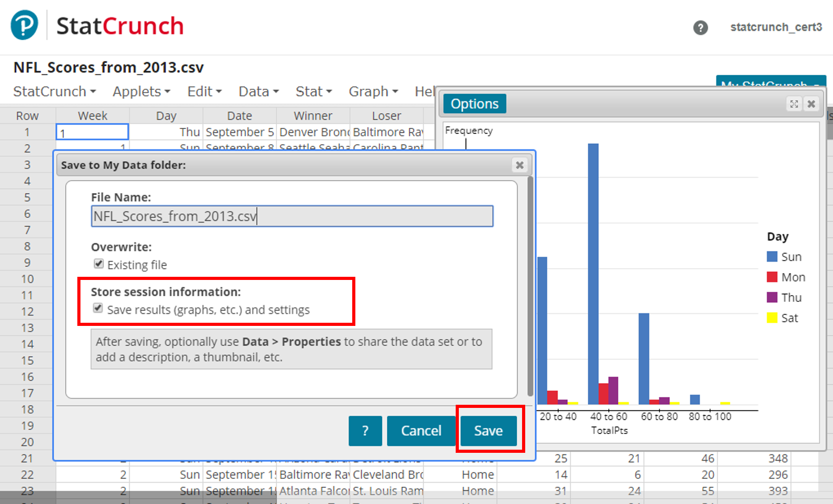Viewport: 833px width, 504px height.
Task: Click the Sun legend blue swatch
Action: coord(772,256)
